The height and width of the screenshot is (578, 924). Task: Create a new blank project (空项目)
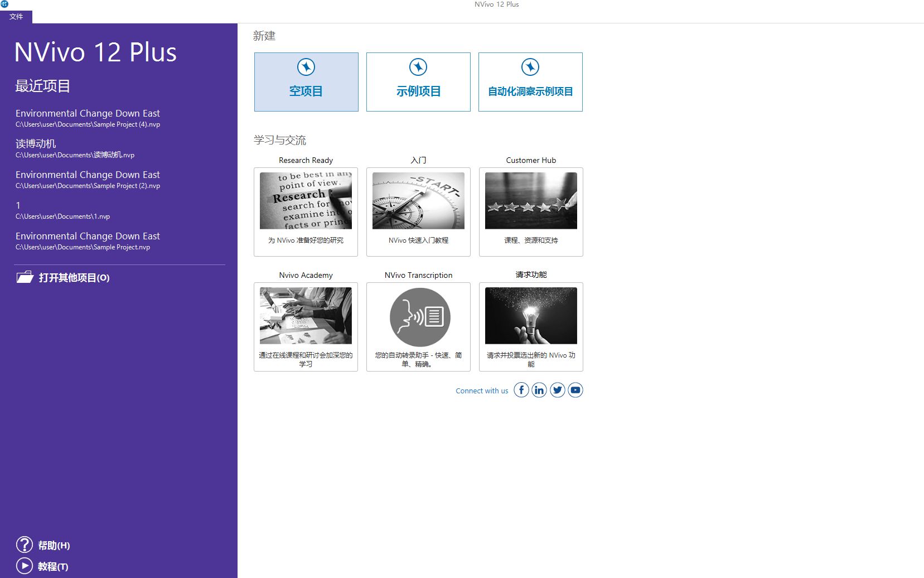tap(306, 82)
